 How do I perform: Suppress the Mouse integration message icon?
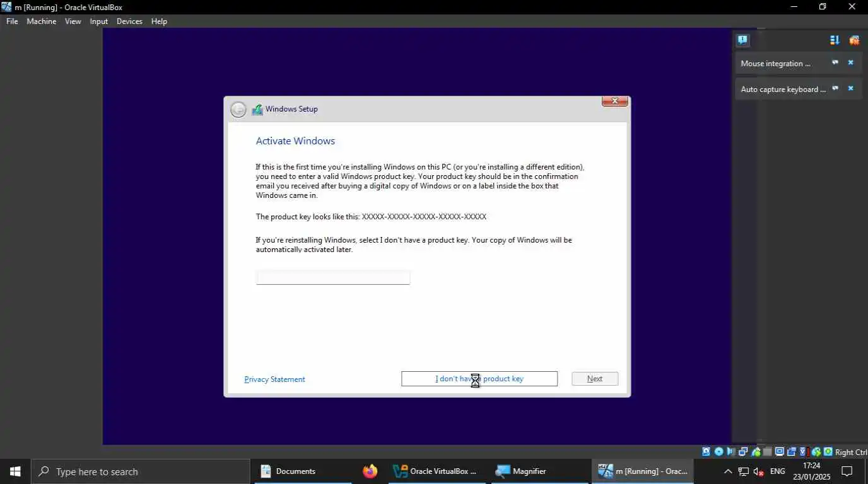[835, 62]
